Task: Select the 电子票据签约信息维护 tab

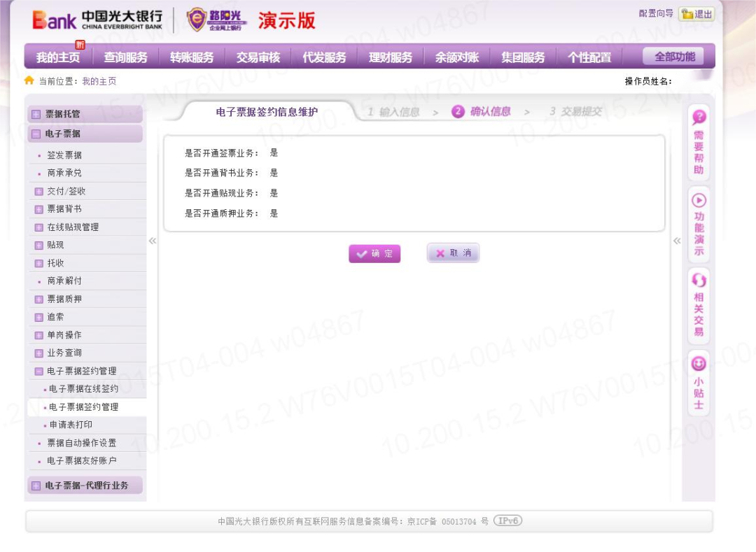Action: pos(267,112)
